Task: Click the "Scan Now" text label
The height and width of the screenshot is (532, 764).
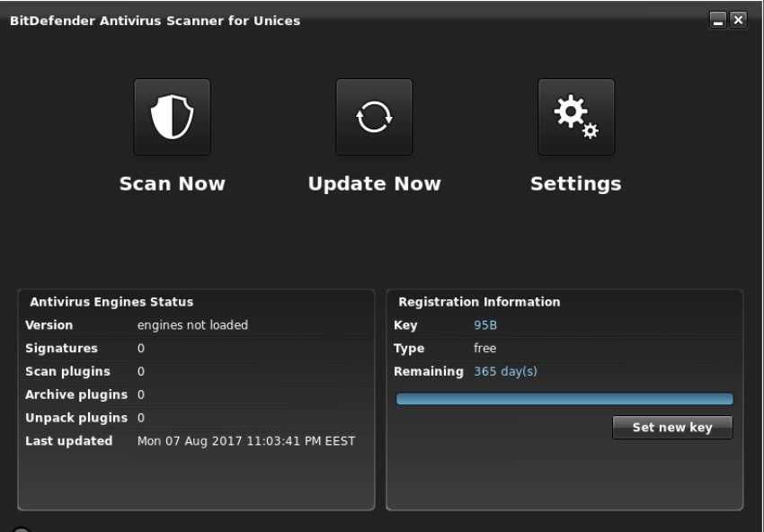Action: point(172,183)
